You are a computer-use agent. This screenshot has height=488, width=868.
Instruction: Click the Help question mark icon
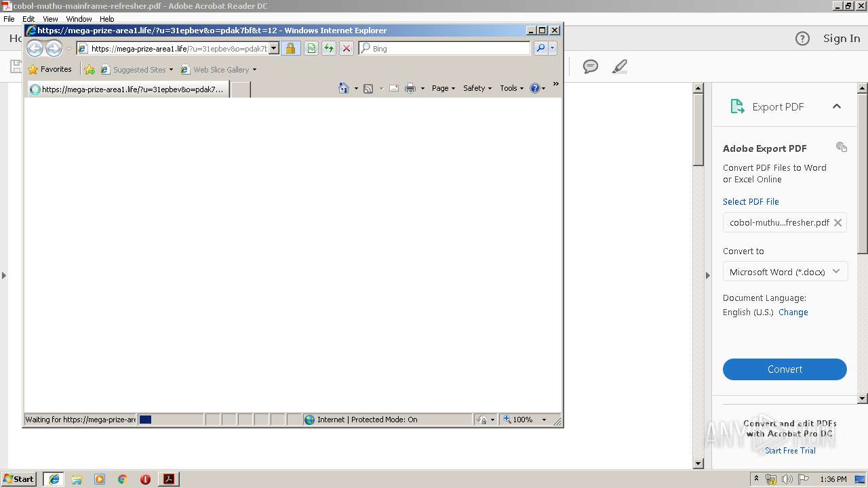click(534, 88)
